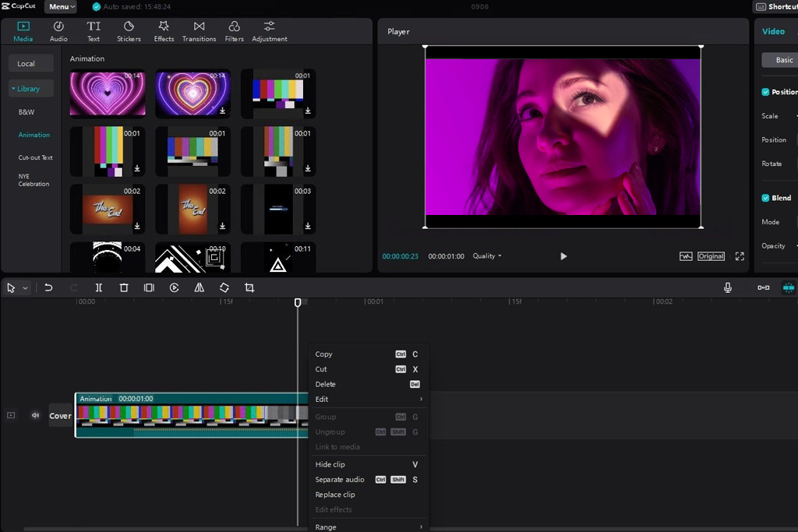Click the Rotate tool icon
Viewport: 798px width, 532px height.
(224, 288)
